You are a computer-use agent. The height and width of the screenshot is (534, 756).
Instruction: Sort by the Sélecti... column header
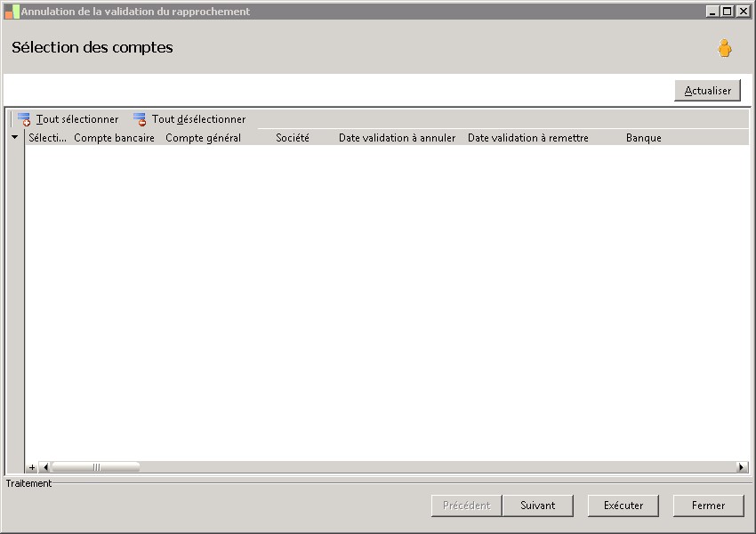pyautogui.click(x=47, y=138)
